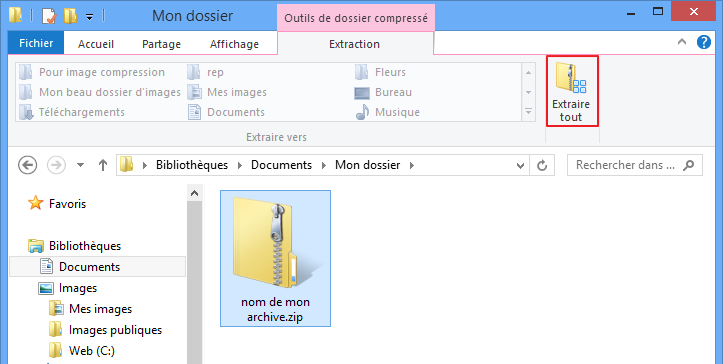Click the Extraire tout button
The height and width of the screenshot is (364, 723).
572,91
